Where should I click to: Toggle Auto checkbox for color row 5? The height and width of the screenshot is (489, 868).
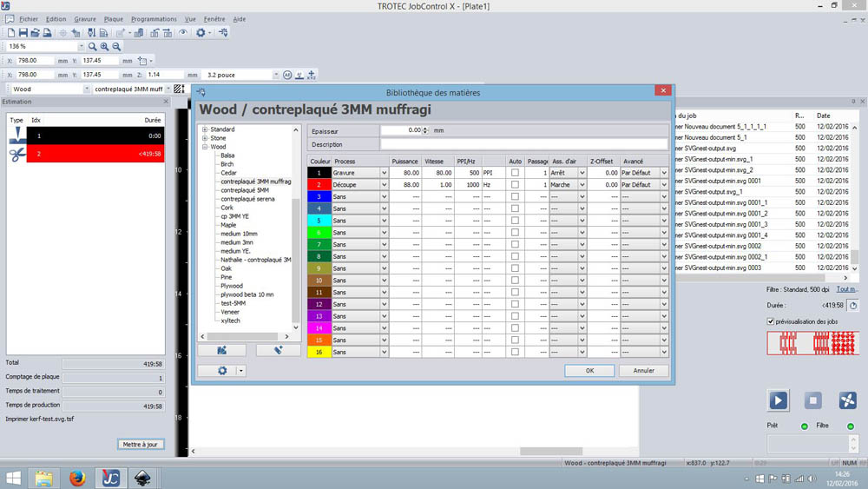(515, 221)
